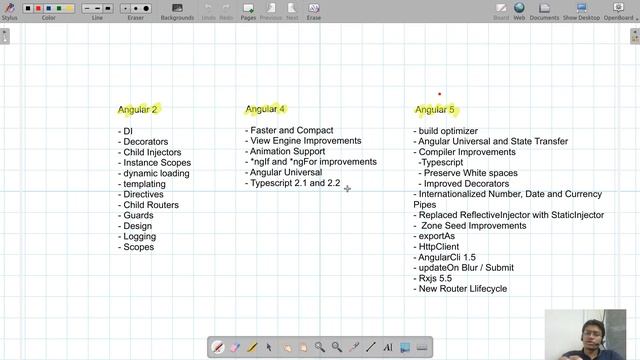Screen dimensions: 640x360
Task: Click '- Guards' text line
Action: (x=136, y=216)
